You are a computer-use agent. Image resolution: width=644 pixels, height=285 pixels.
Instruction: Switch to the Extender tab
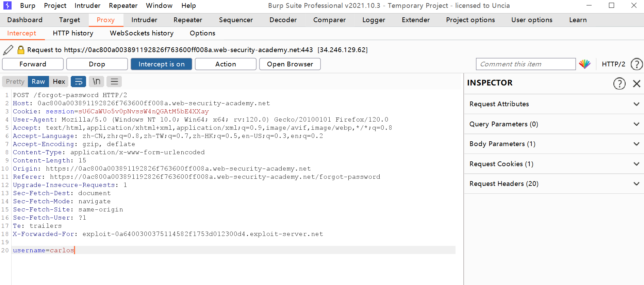click(x=416, y=20)
